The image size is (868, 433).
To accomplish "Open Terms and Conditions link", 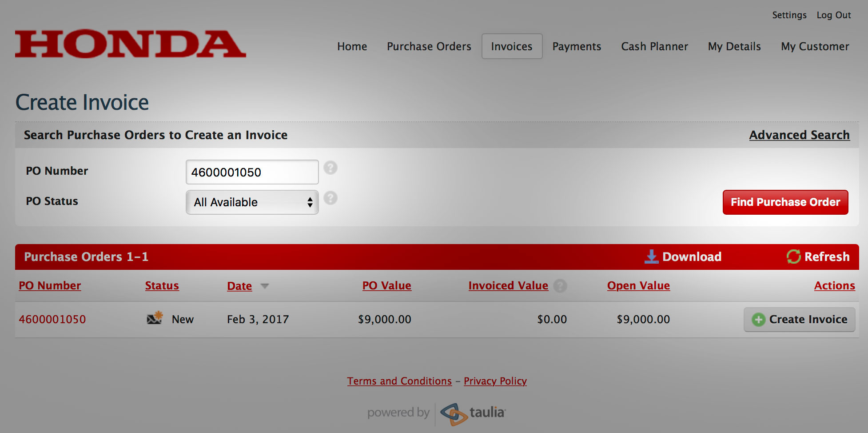I will tap(399, 381).
